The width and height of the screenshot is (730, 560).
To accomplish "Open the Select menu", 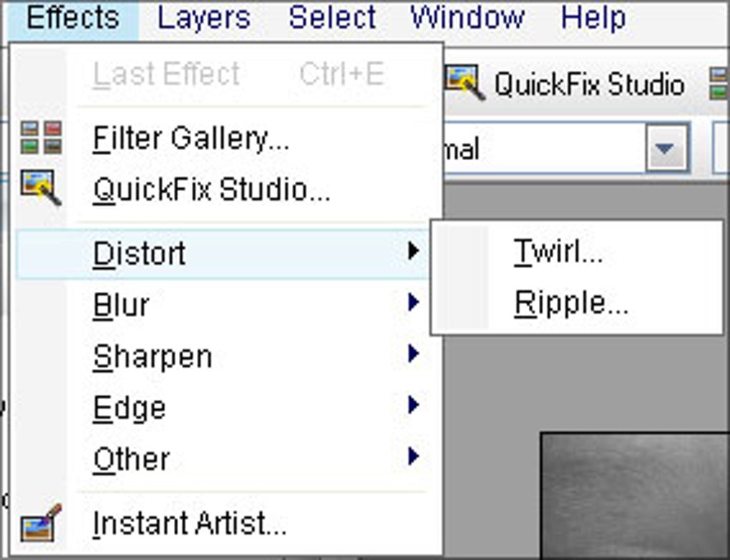I will pos(334,18).
